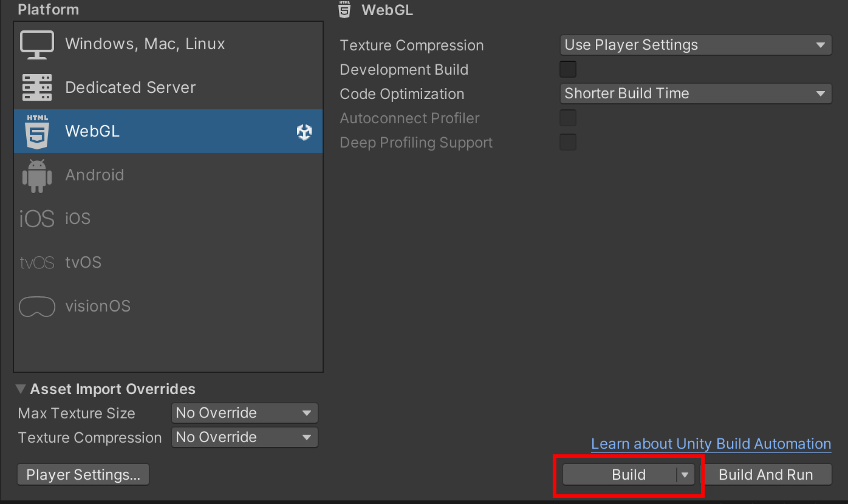Select the Dedicated Server icon

coord(37,87)
